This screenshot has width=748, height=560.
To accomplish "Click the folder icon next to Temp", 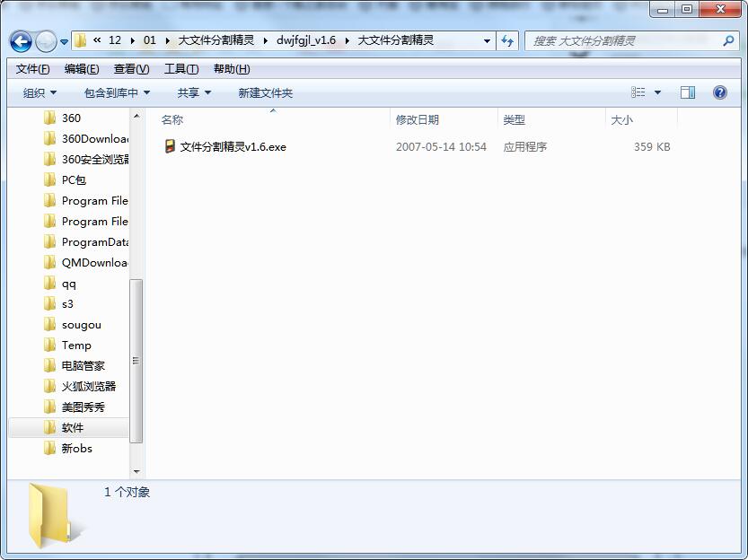I will coord(49,345).
